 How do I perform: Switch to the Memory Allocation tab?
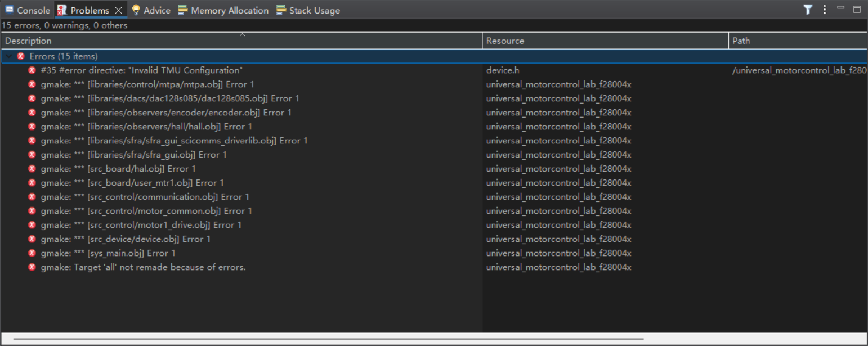229,10
